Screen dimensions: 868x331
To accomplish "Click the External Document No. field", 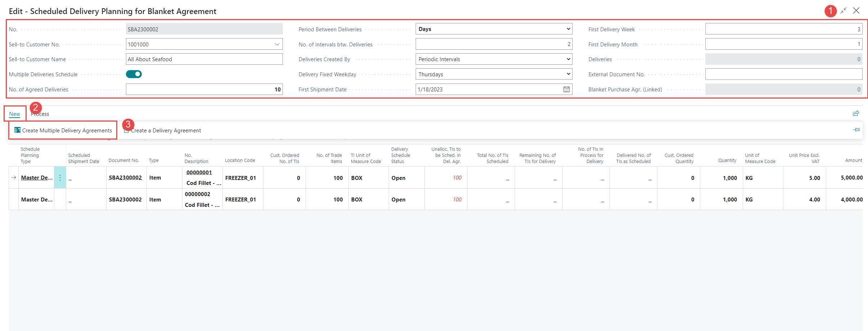I will coord(783,74).
